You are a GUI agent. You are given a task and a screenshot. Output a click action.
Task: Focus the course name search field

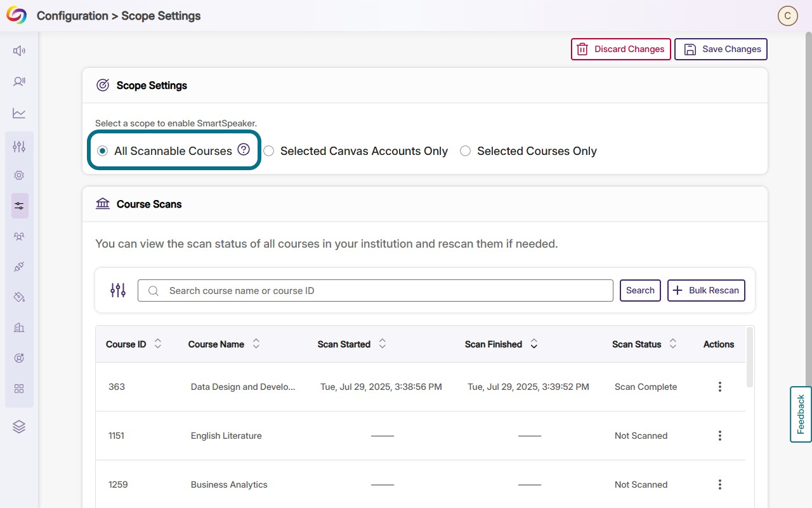376,290
